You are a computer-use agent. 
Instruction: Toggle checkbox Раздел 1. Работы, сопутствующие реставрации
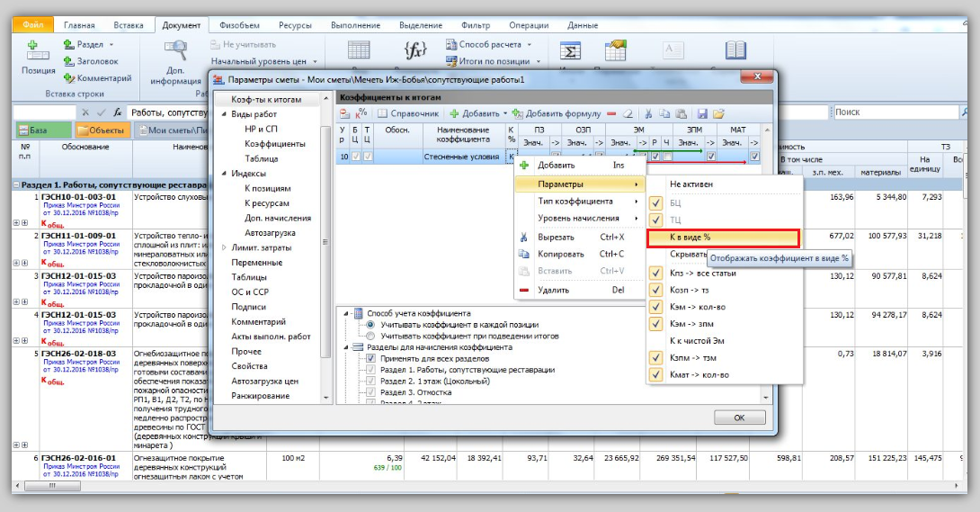coord(371,370)
